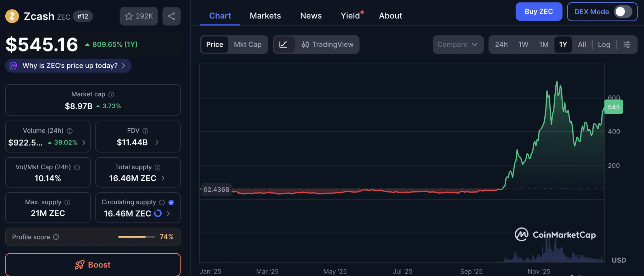Viewport: 644px width, 276px height.
Task: Switch to the Markets tab
Action: coord(265,16)
